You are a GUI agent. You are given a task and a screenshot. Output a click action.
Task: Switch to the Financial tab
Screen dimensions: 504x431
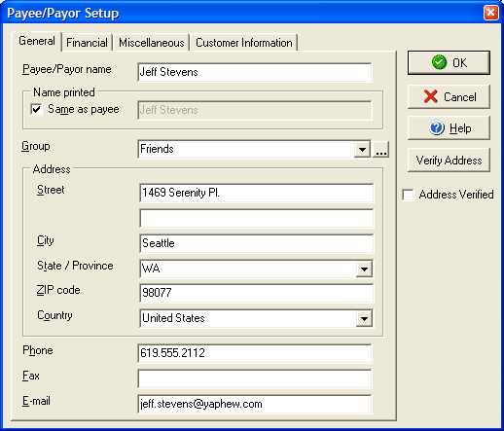(87, 43)
